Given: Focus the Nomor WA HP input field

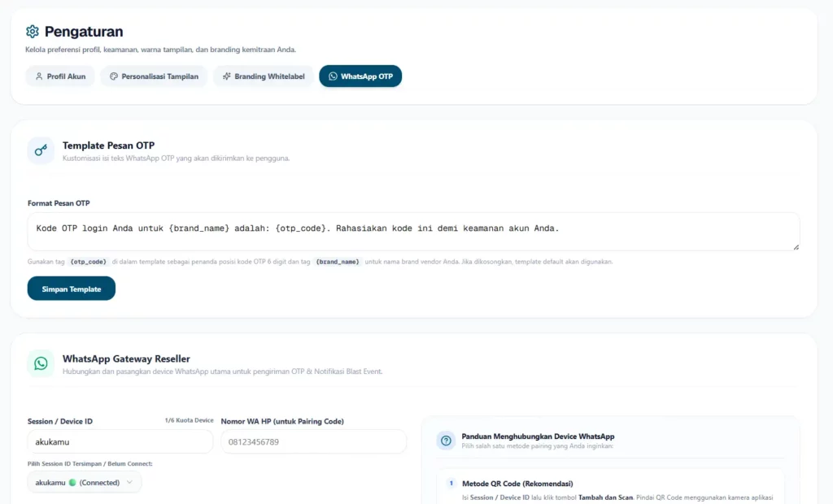Looking at the screenshot, I should [313, 441].
